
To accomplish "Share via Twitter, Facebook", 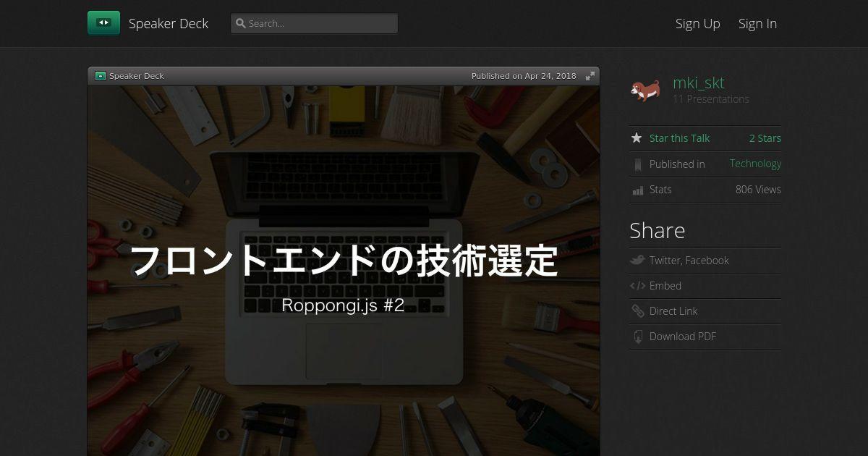I will [689, 261].
